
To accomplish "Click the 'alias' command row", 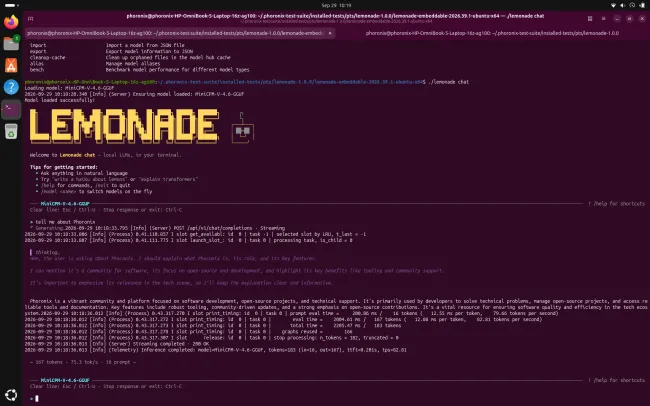I will [95, 64].
